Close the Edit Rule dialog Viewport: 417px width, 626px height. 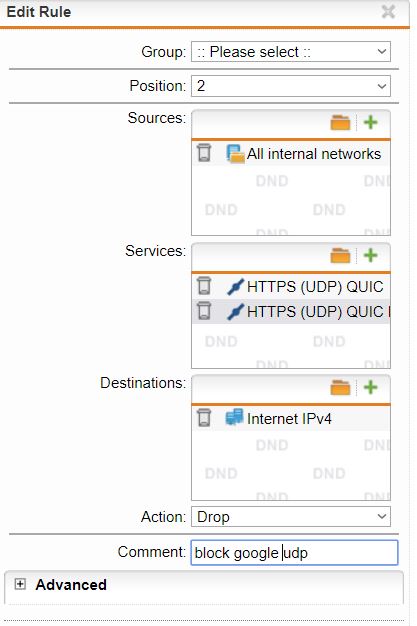pyautogui.click(x=388, y=12)
